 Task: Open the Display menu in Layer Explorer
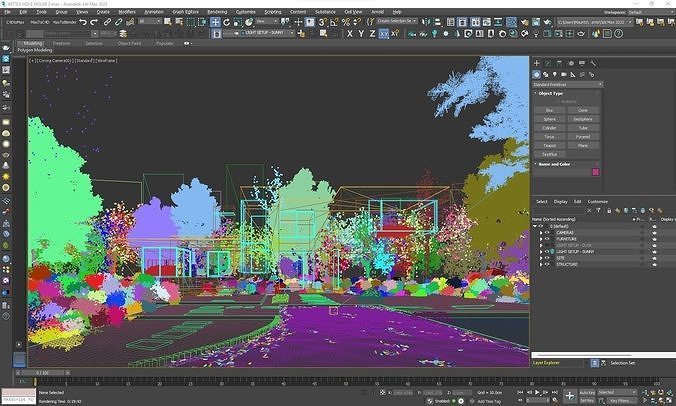pyautogui.click(x=560, y=201)
